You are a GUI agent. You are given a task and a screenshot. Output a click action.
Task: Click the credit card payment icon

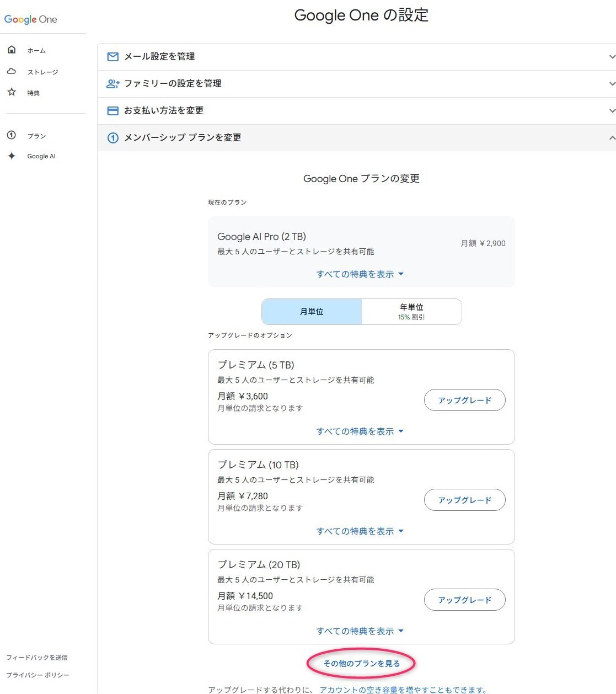tap(113, 110)
